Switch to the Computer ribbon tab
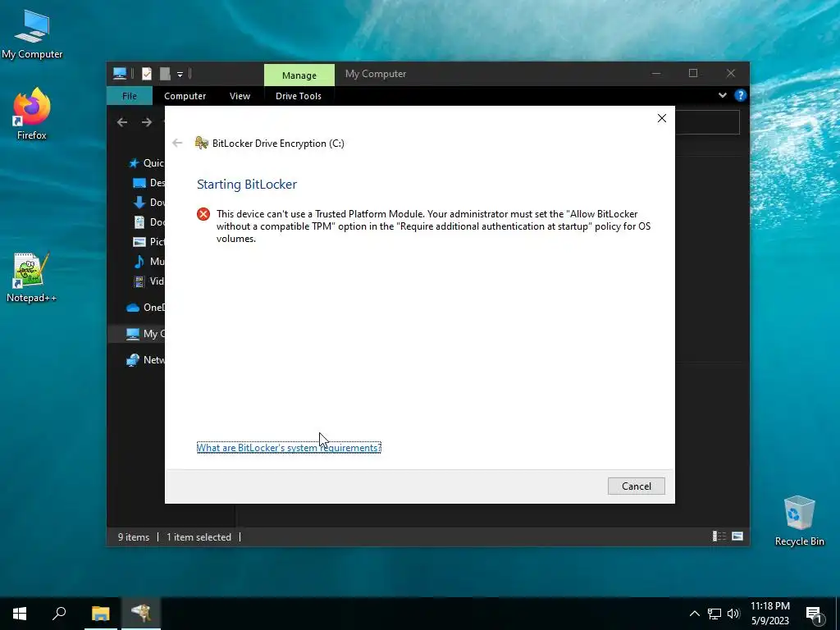Screen dimensions: 840x630 point(185,96)
